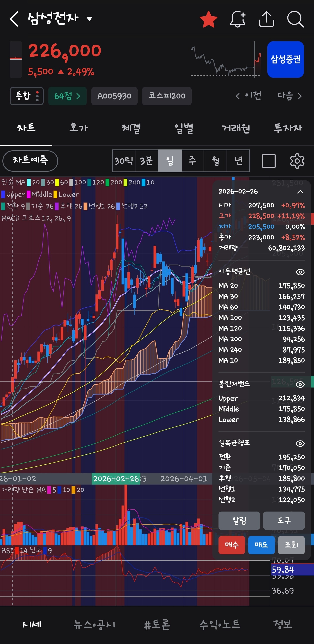
Task: Click the 전환 9 green swatch
Action: 3,206
